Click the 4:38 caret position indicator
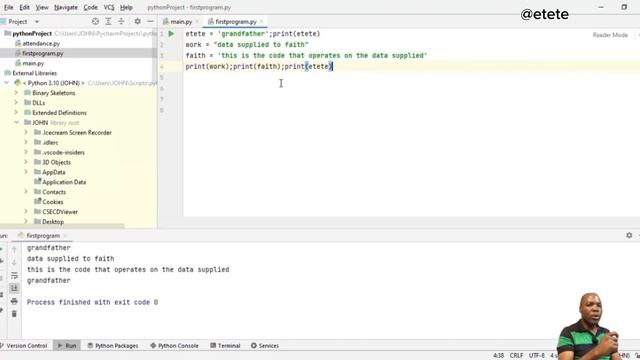 pos(498,356)
